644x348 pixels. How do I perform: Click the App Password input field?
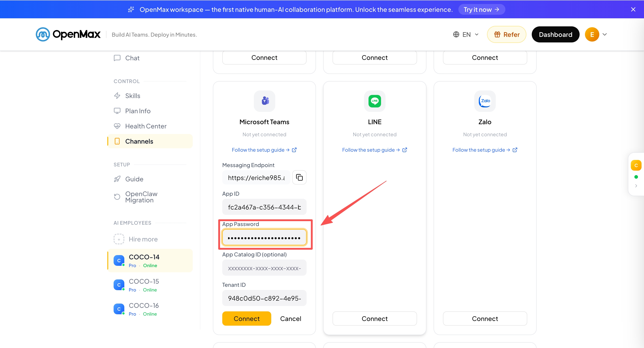264,238
